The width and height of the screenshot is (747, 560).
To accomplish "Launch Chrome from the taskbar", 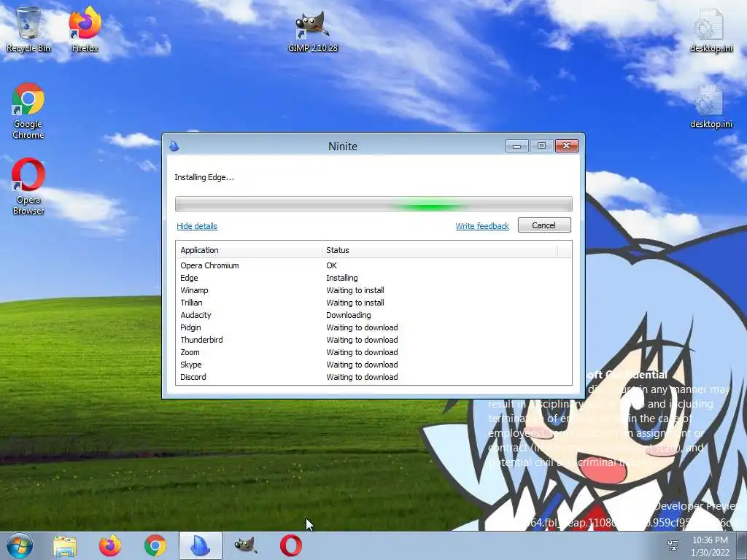I will 155,545.
